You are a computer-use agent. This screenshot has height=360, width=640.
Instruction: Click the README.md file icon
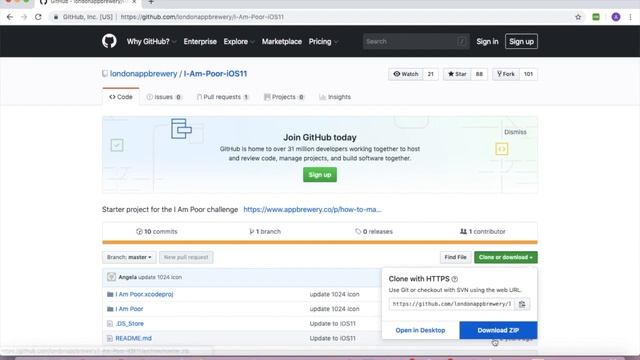coord(110,338)
